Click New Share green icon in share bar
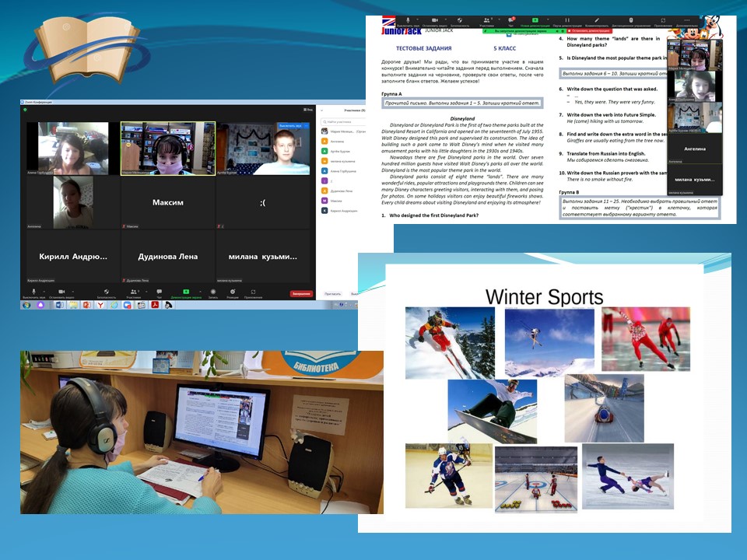The height and width of the screenshot is (560, 747). (x=535, y=20)
